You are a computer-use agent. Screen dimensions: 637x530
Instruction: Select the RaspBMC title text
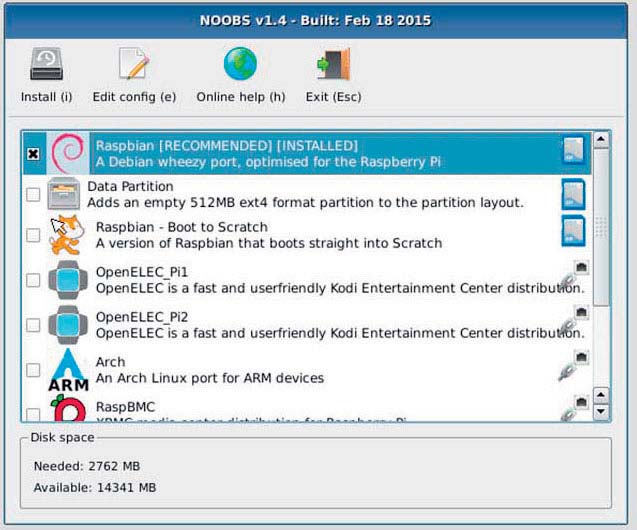pyautogui.click(x=126, y=407)
